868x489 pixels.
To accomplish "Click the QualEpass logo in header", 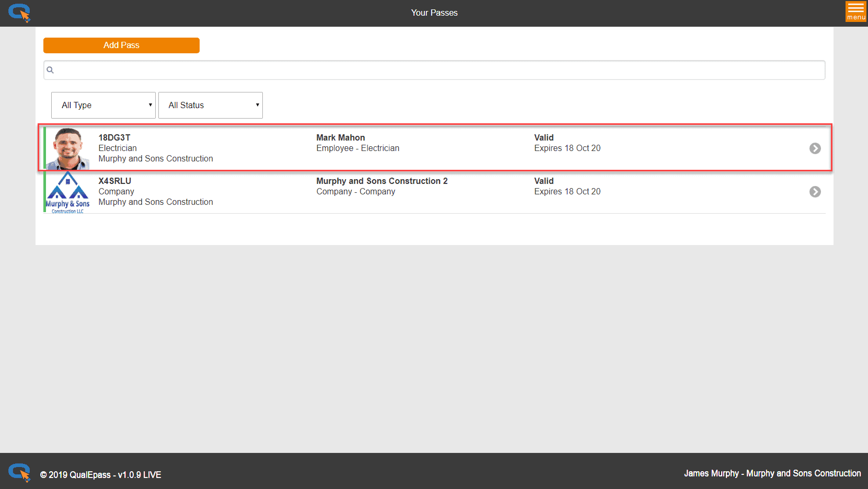I will coord(19,13).
